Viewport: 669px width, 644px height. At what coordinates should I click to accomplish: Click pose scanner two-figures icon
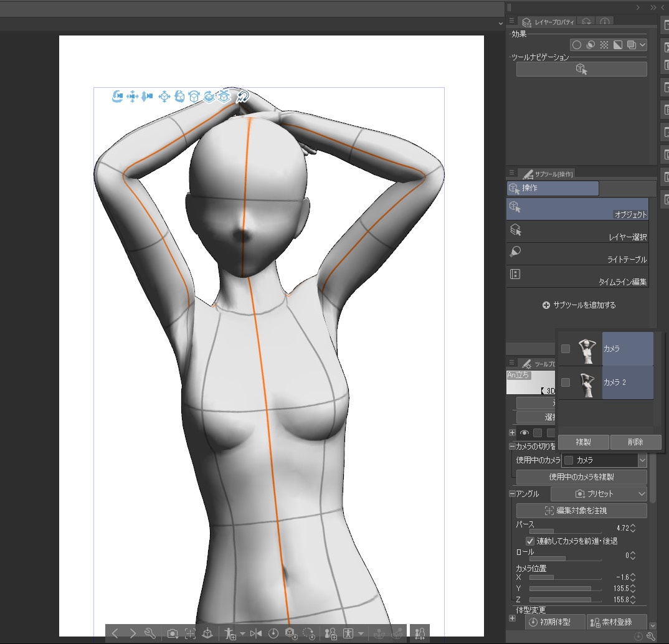[x=420, y=633]
